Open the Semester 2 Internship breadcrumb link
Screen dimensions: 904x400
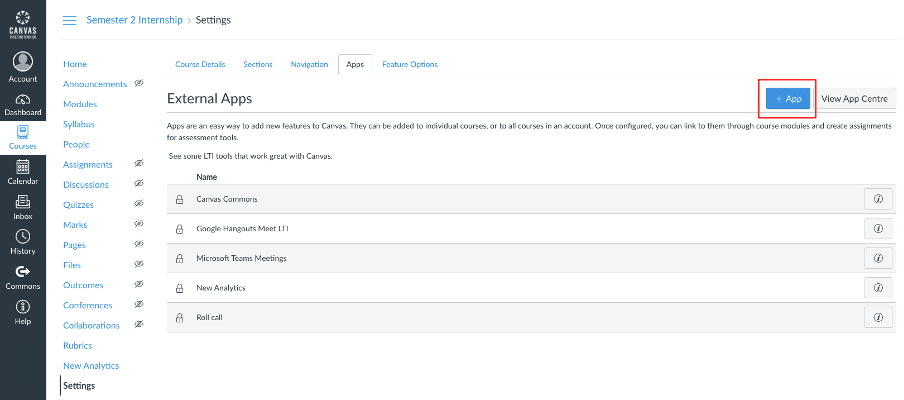135,20
